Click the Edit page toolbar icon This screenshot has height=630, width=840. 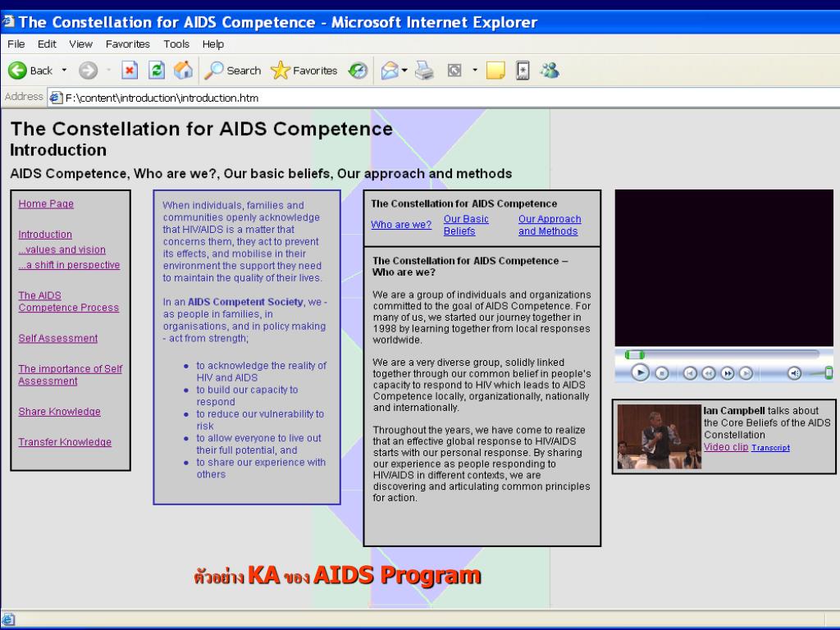click(x=454, y=71)
